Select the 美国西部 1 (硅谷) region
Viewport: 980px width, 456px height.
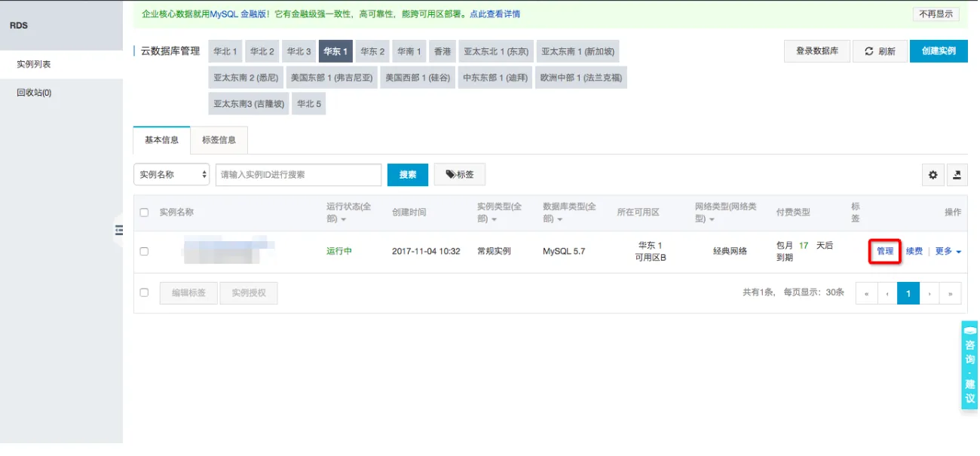pyautogui.click(x=418, y=78)
